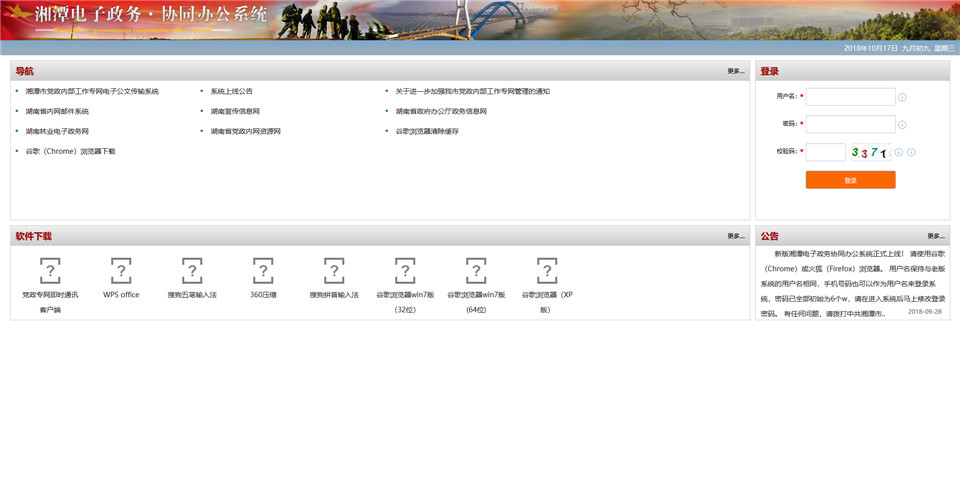Click the info icon beside 密码 field
The height and width of the screenshot is (483, 960).
tap(902, 125)
